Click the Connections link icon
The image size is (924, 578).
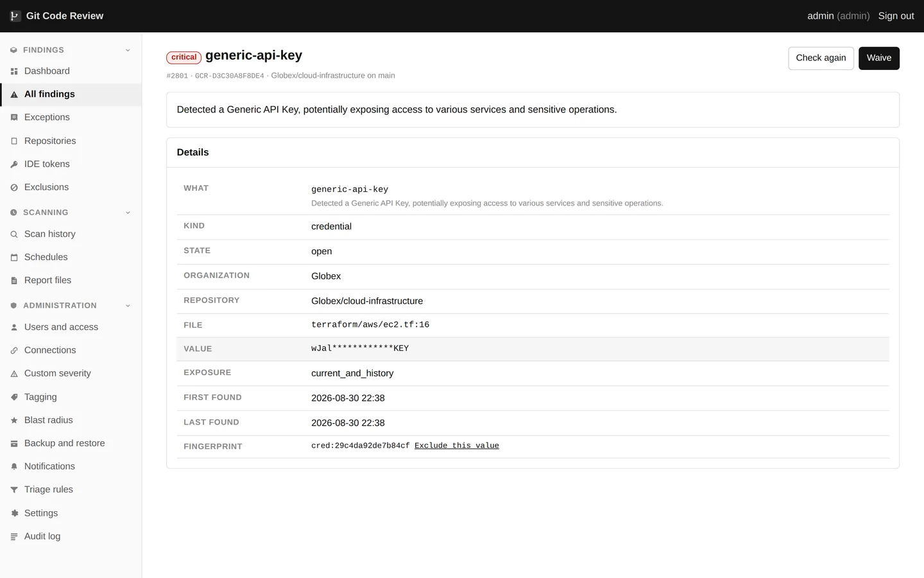tap(14, 351)
